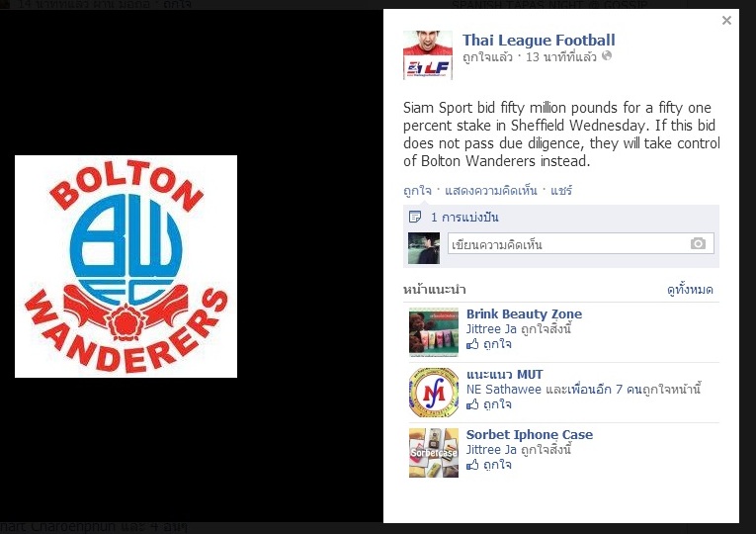Open the 13 minutes ago timestamp
Image resolution: width=756 pixels, height=534 pixels.
(x=560, y=57)
